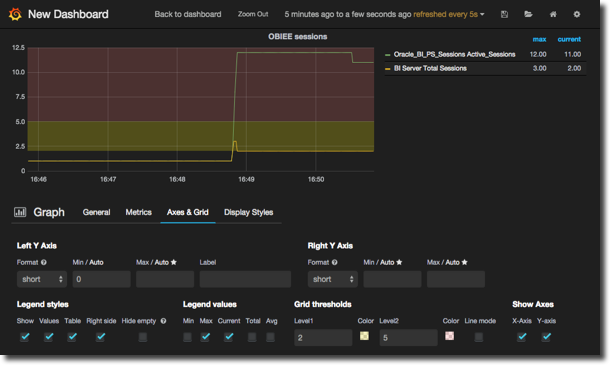The image size is (610, 365).
Task: Sort legend by current column header
Action: (x=569, y=39)
